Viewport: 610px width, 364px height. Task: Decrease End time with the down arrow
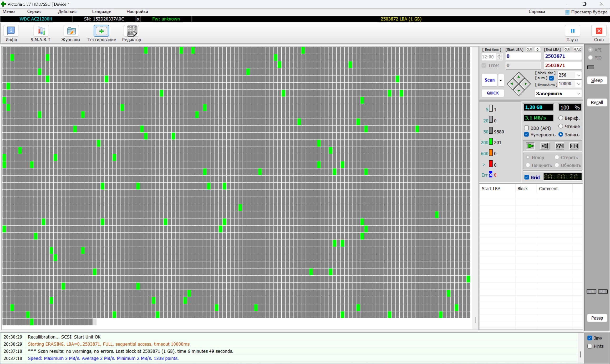499,58
